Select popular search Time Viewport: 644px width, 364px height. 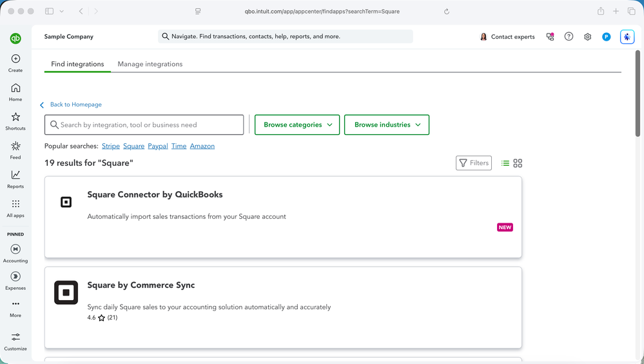[179, 146]
